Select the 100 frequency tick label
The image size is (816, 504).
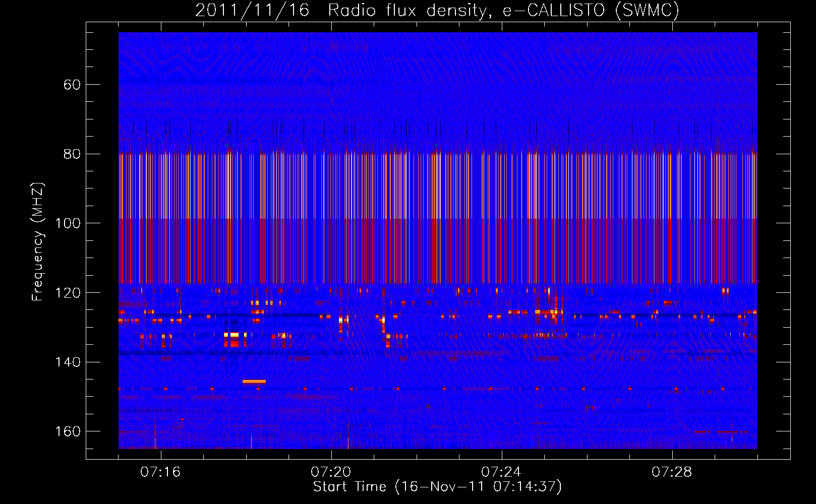tap(68, 223)
